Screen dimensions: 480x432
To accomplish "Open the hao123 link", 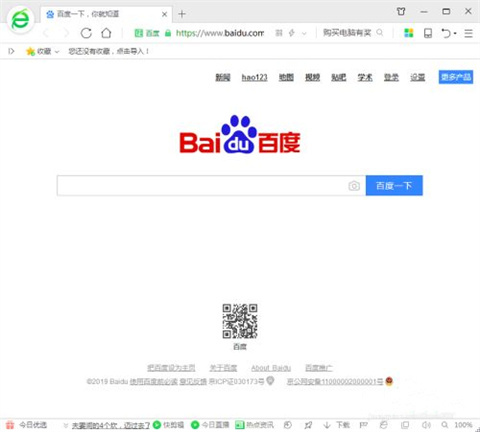I will [255, 77].
